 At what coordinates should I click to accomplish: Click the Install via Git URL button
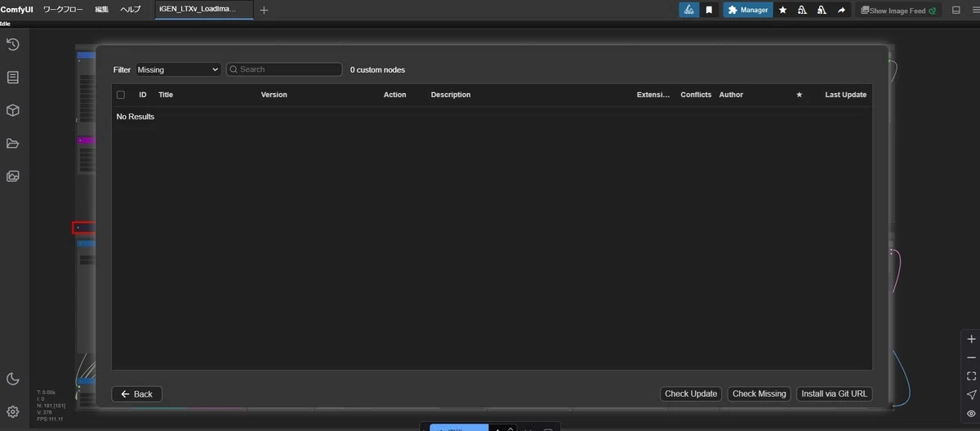click(x=835, y=393)
